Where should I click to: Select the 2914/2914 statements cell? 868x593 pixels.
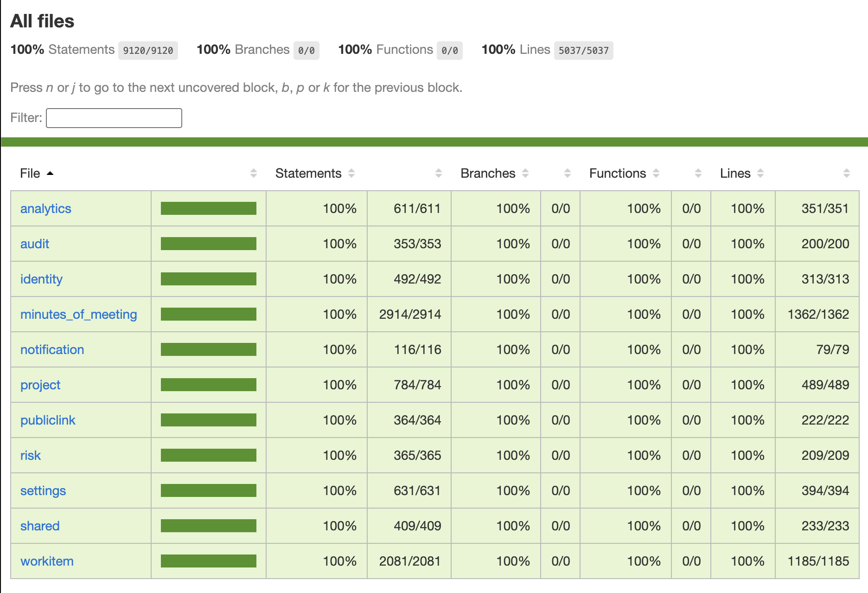coord(409,315)
